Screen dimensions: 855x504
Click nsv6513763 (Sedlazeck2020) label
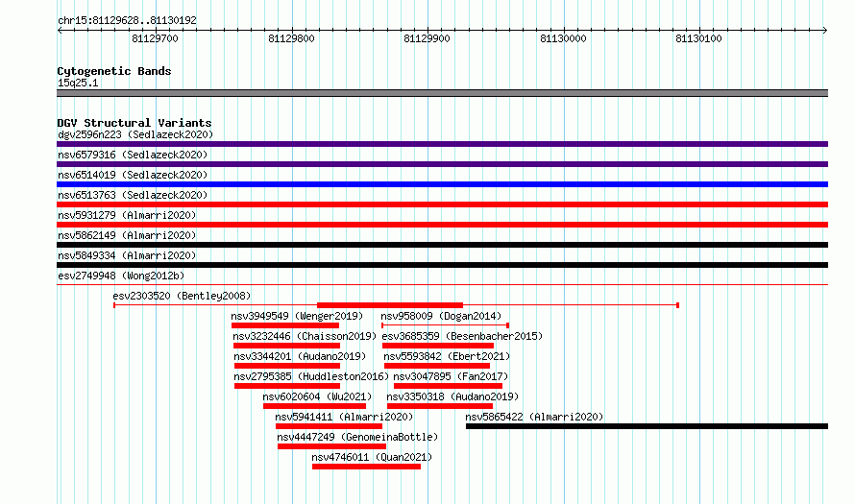coord(133,195)
